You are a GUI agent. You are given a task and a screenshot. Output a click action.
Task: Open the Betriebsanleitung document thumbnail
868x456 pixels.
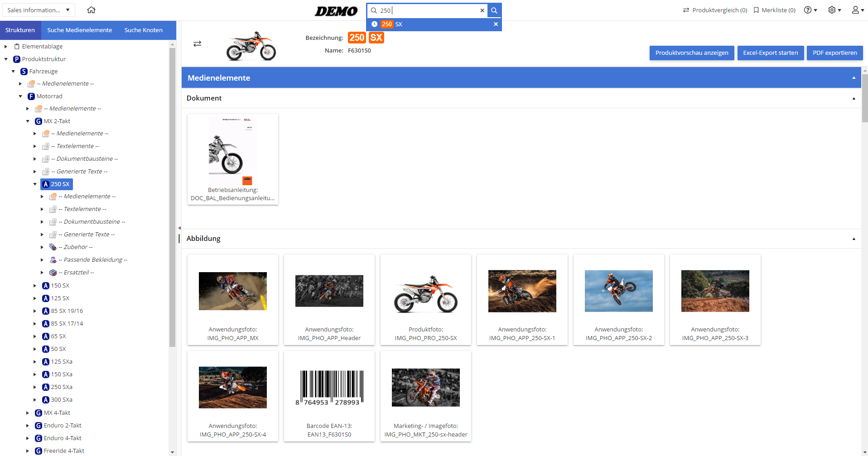click(233, 159)
